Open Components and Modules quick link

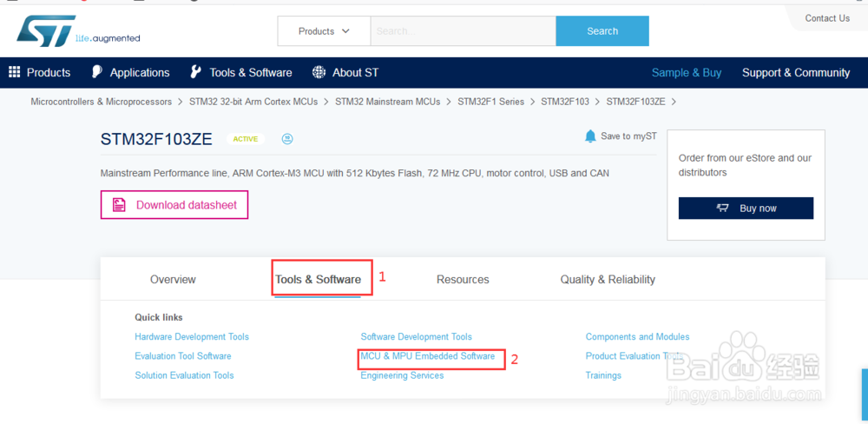(x=638, y=337)
